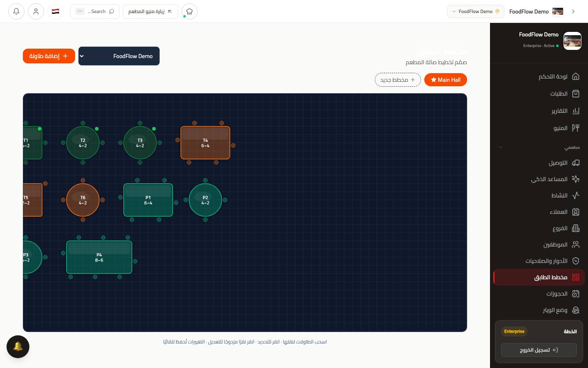This screenshot has width=588, height=368.
Task: Open FoodFlow Demo location selector in header
Action: click(x=476, y=11)
